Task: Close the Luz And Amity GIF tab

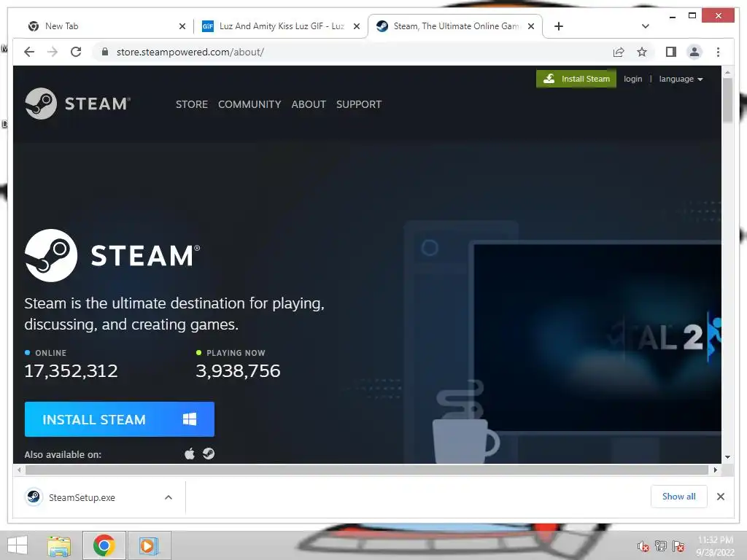Action: (356, 26)
